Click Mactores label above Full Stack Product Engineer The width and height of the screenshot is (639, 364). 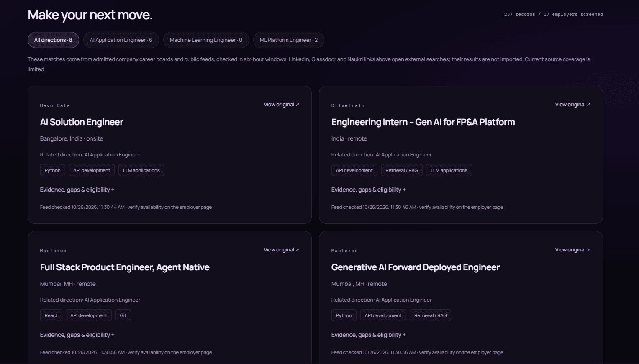[53, 251]
